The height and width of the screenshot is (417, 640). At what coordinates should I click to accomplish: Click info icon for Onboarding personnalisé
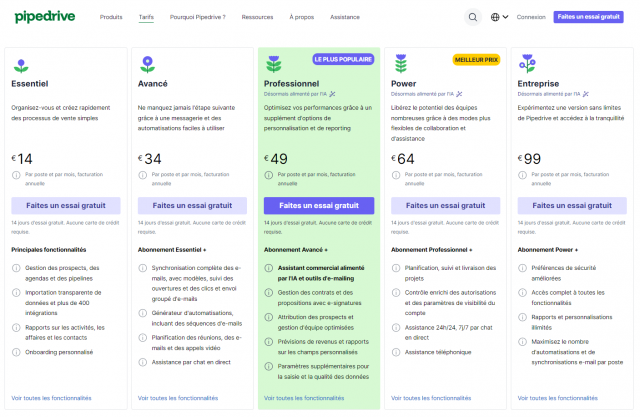pos(16,352)
